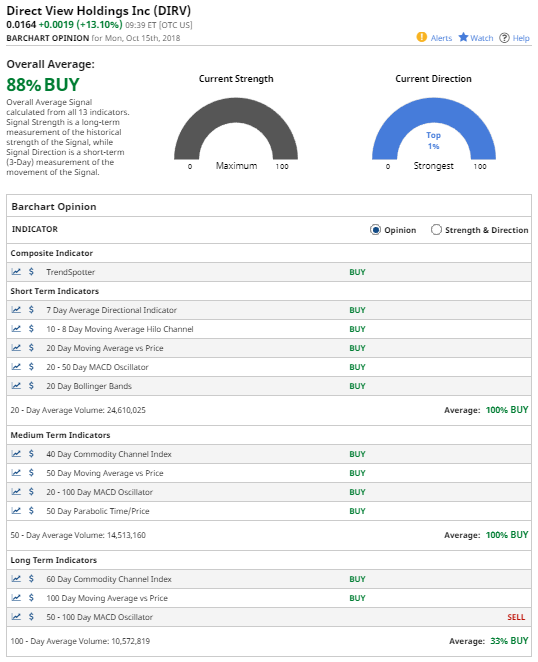
Task: Click the blue Current Direction gauge chart
Action: [x=434, y=129]
